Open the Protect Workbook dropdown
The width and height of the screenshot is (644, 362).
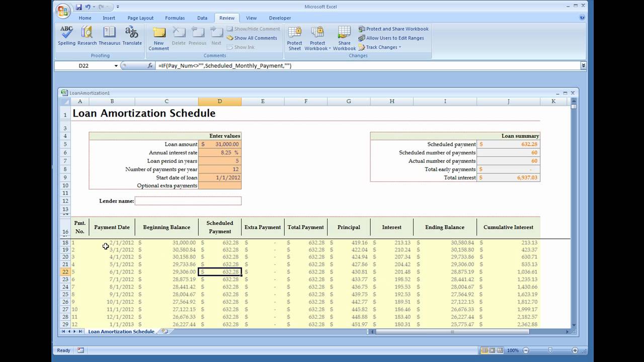(x=317, y=38)
